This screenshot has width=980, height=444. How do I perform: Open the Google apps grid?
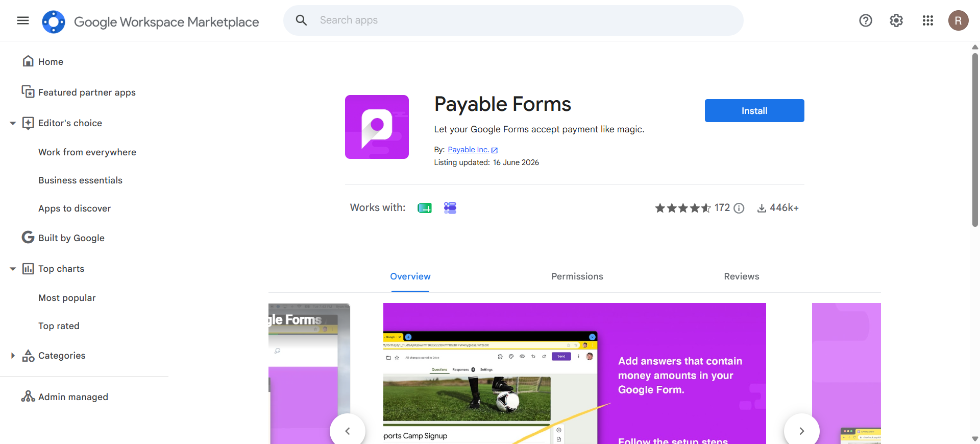pos(928,20)
